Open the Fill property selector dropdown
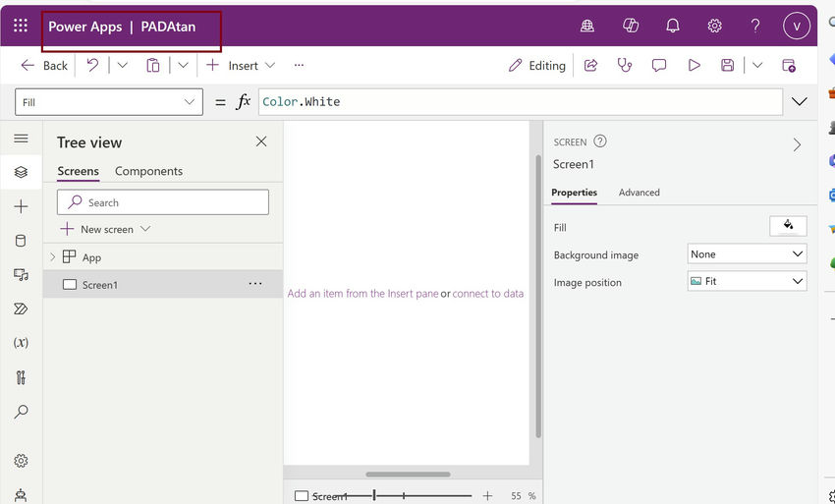This screenshot has height=504, width=835. tap(109, 102)
